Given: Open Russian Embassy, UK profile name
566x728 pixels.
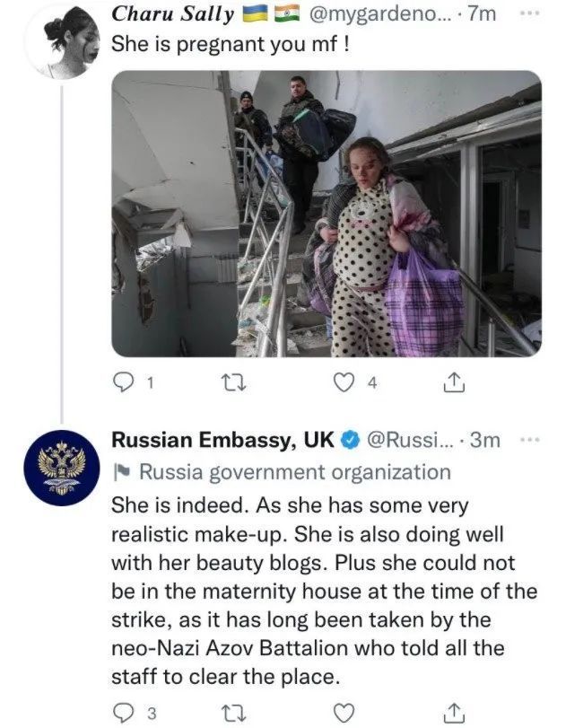Looking at the screenshot, I should pyautogui.click(x=222, y=440).
